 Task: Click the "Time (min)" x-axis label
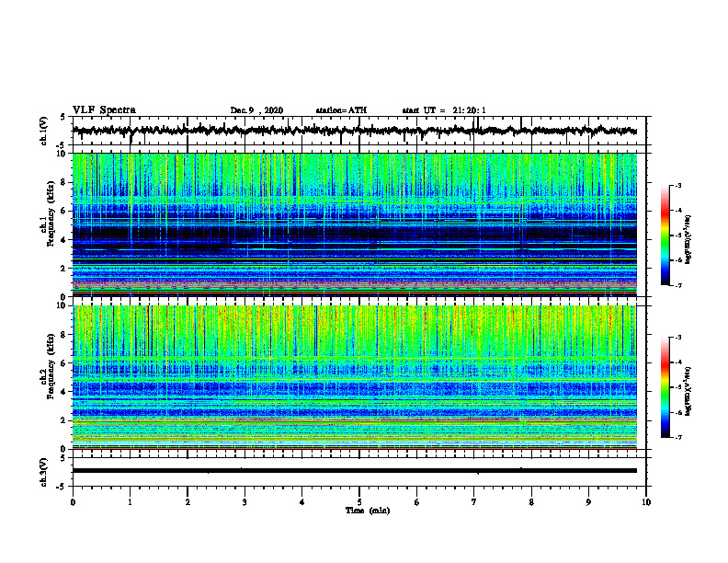368,511
